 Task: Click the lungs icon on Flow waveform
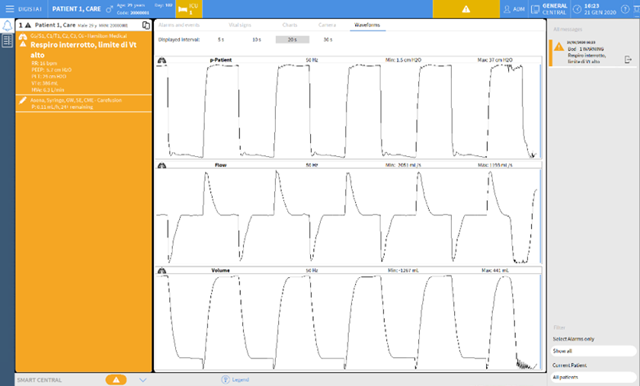pyautogui.click(x=162, y=165)
